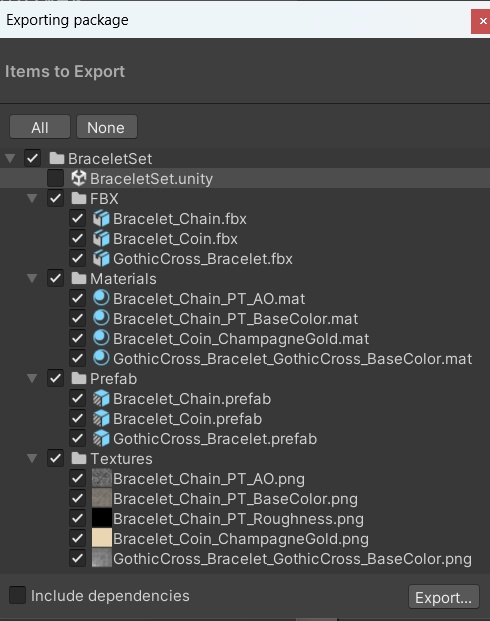Collapse the Textures folder triangle
490x621 pixels.
(x=32, y=459)
